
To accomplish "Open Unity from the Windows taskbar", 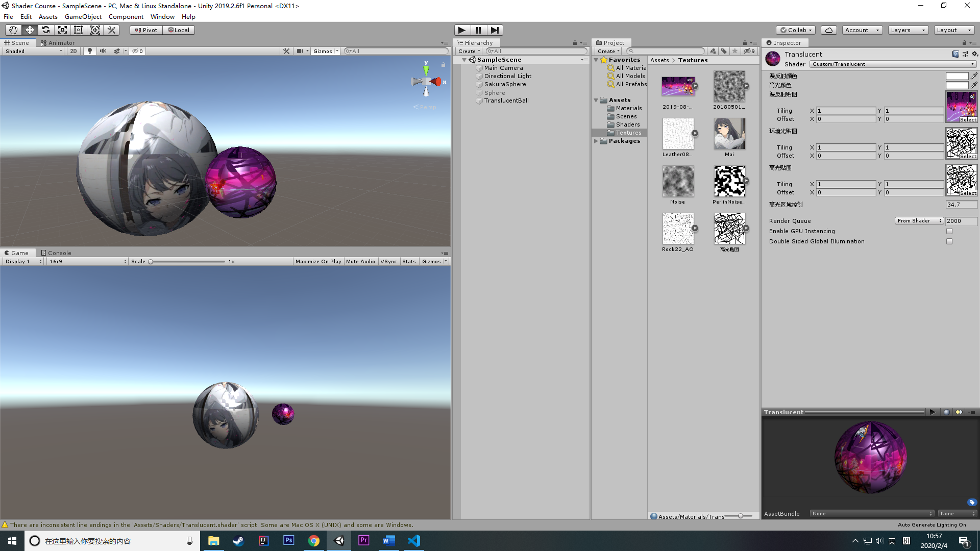I will pyautogui.click(x=339, y=541).
